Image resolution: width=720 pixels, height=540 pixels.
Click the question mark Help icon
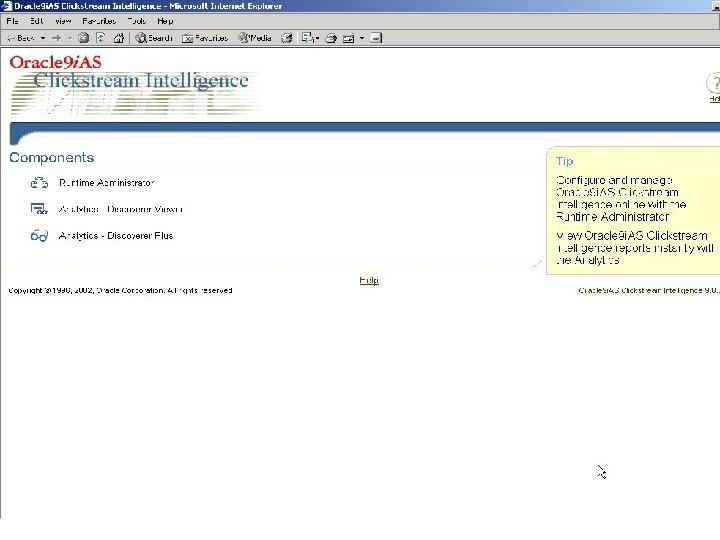coord(713,84)
